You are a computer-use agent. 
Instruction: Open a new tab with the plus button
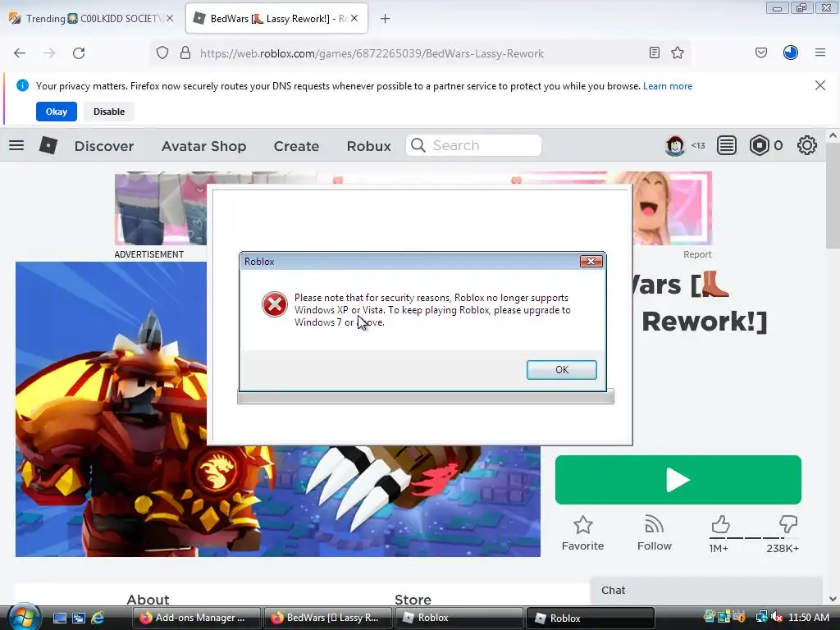(386, 19)
